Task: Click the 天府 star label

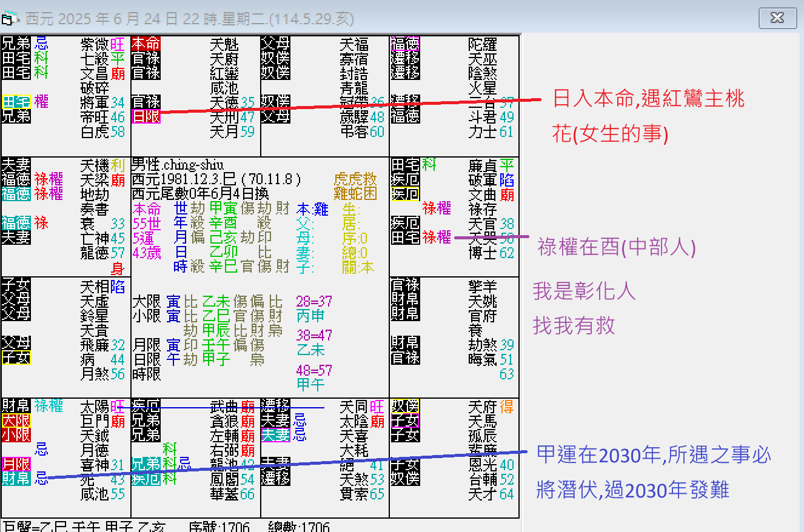Action: tap(483, 406)
